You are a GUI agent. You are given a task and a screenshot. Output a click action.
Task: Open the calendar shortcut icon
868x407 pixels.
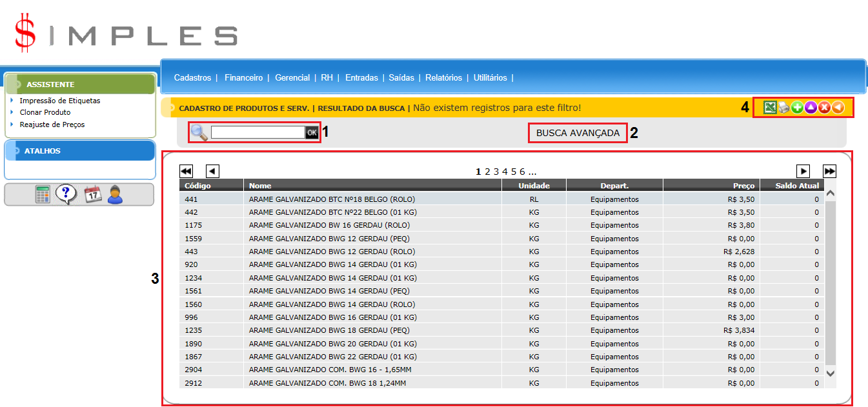[94, 194]
